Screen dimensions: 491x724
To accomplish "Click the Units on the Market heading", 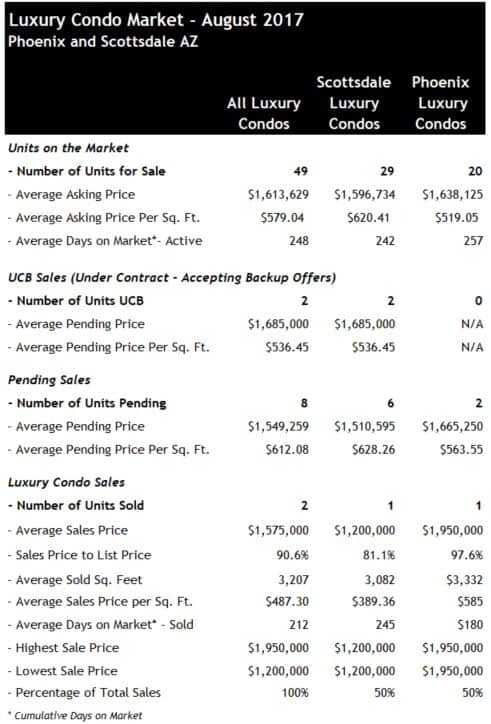I will pyautogui.click(x=68, y=148).
